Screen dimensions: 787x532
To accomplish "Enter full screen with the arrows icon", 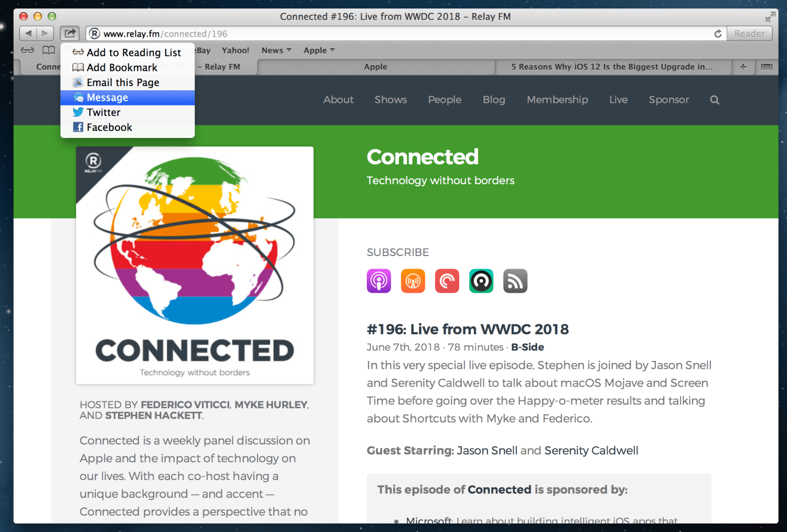I will [x=770, y=17].
